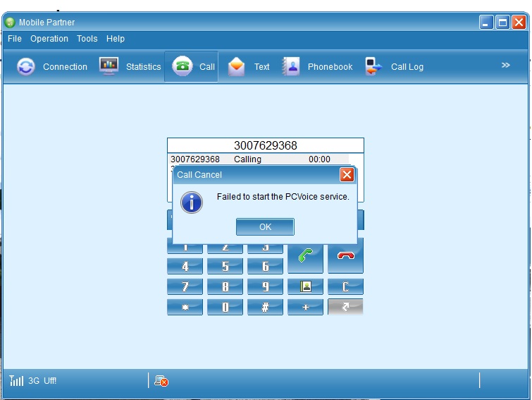This screenshot has width=532, height=400.
Task: Expand the toolbar overflow chevron
Action: (505, 66)
